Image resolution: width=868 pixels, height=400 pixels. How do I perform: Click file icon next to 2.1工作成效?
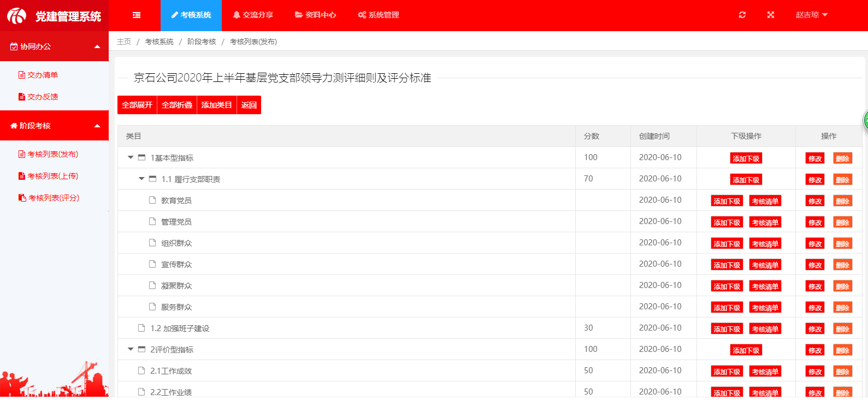click(141, 370)
